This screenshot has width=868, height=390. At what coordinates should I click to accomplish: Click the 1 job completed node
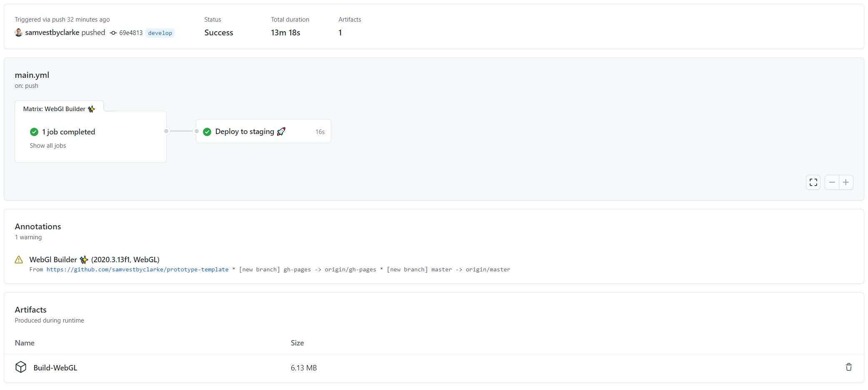68,132
